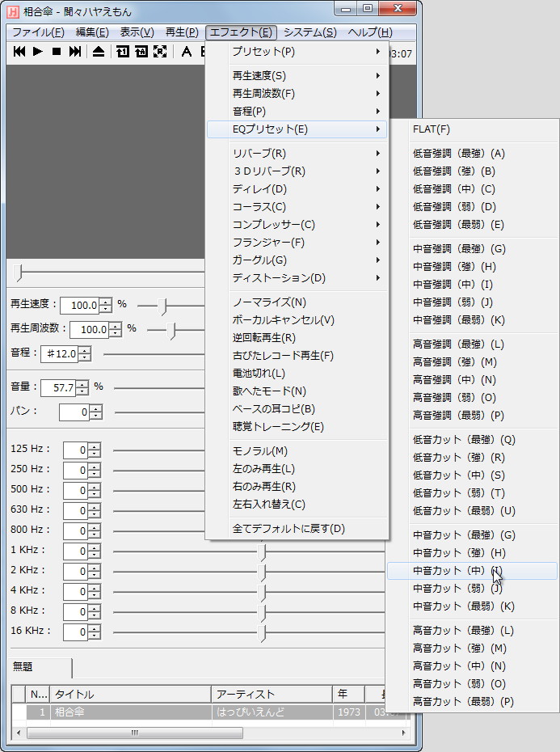Viewport: 560px width, 752px height.
Task: Click the app icon in title bar
Action: click(x=13, y=11)
